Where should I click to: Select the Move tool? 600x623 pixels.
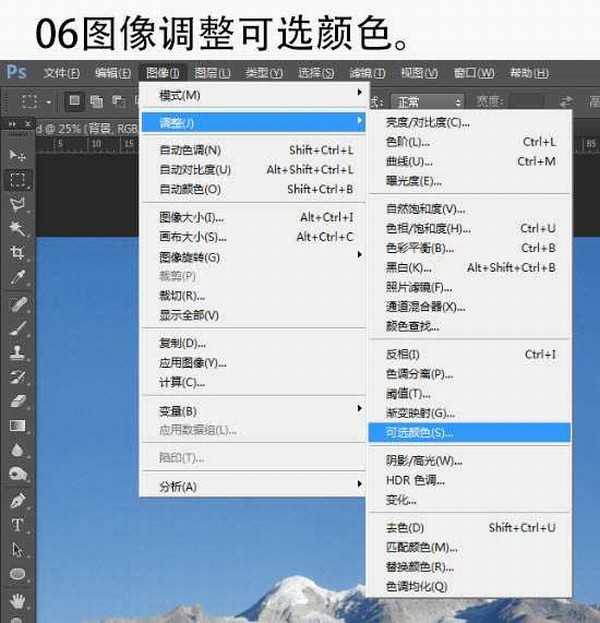point(17,155)
